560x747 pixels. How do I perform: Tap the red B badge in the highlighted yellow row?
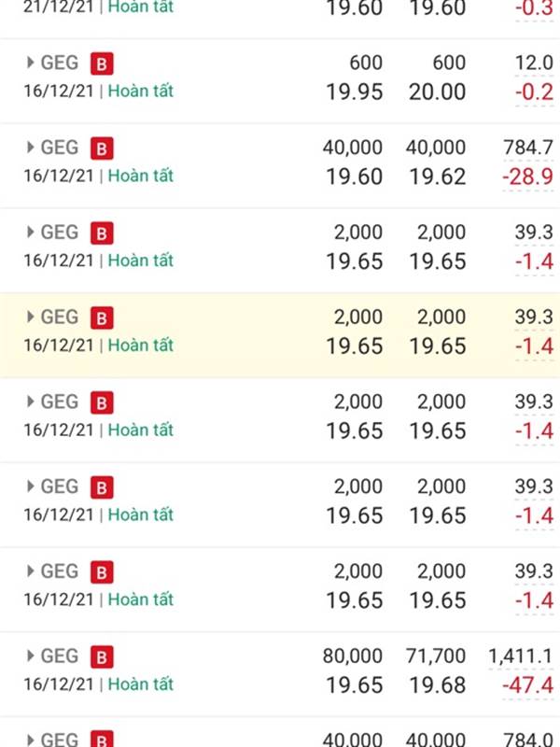102,317
